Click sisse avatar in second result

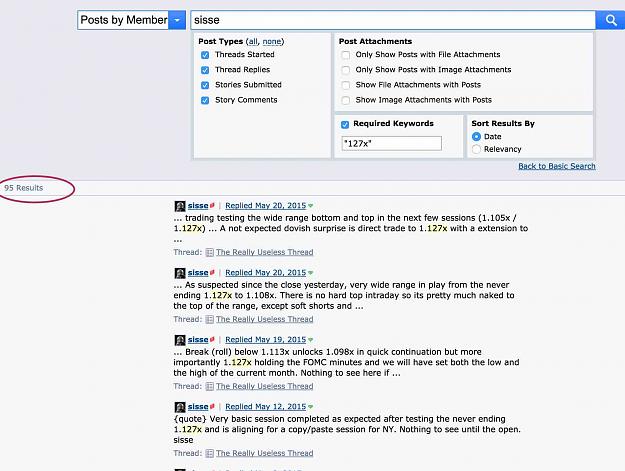click(180, 273)
